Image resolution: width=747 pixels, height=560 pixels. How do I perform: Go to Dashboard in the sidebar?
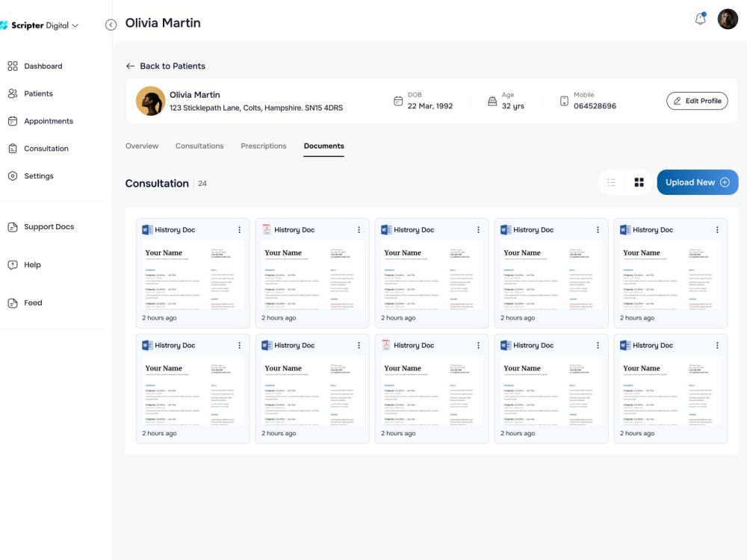click(x=35, y=66)
